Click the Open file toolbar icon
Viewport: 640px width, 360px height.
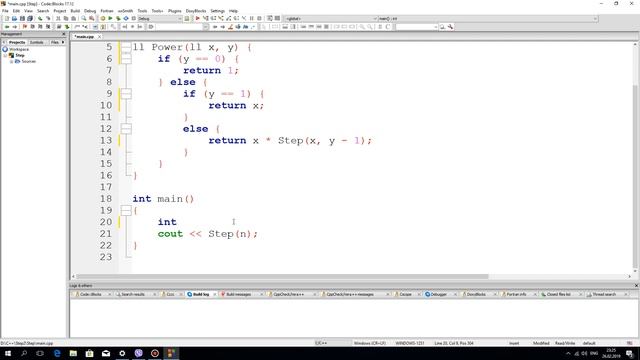point(14,18)
